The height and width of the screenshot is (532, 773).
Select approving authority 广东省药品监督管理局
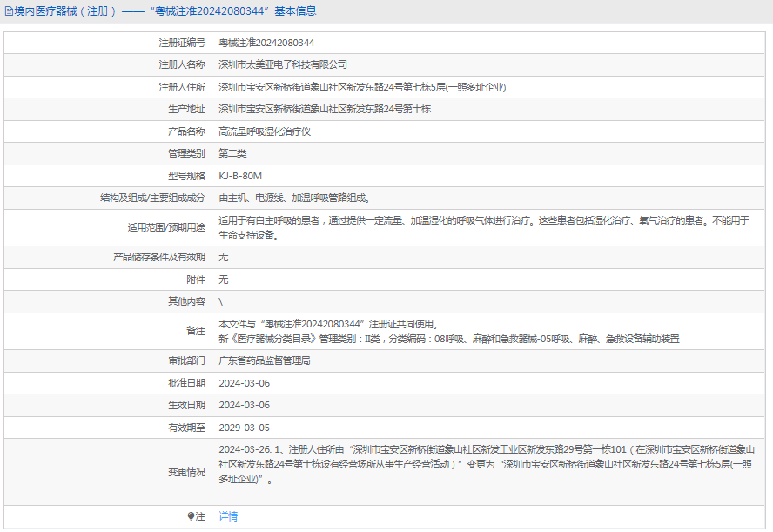(265, 361)
